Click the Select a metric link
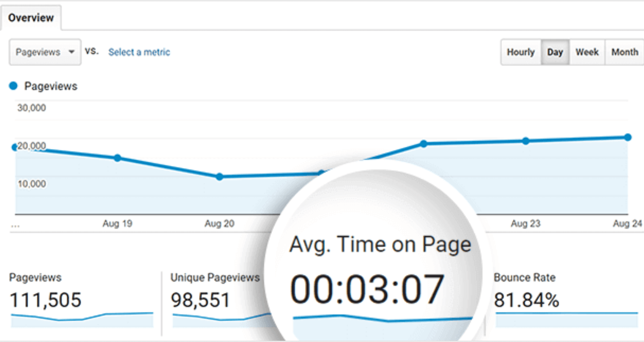644x342 pixels. click(x=139, y=52)
